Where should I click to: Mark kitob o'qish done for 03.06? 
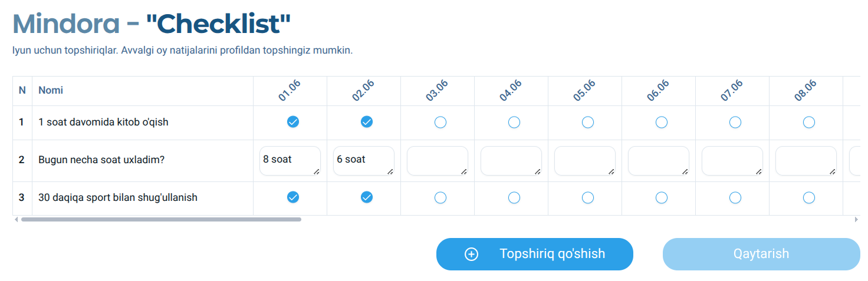[440, 122]
